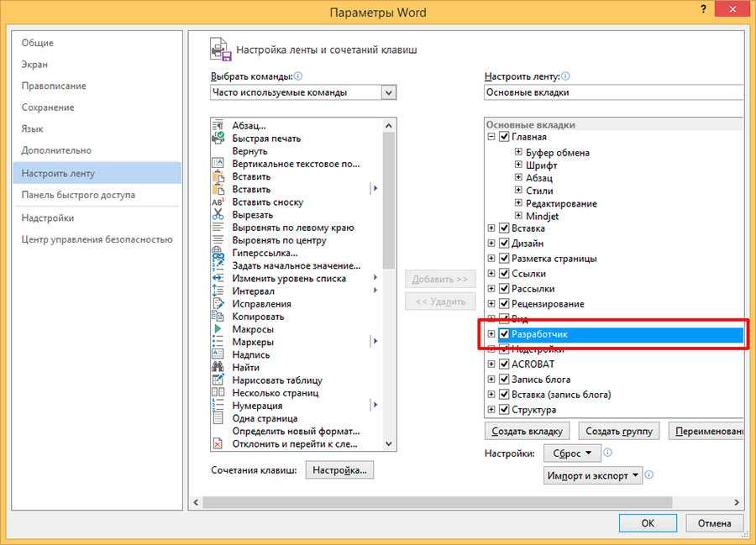The image size is (756, 545).
Task: Open the Сохранение category
Action: [97, 107]
